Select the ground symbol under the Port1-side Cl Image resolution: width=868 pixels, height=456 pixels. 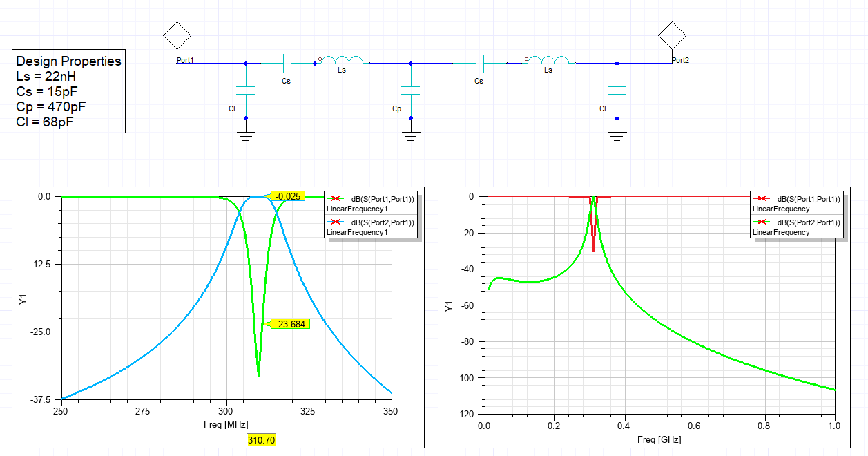click(246, 136)
